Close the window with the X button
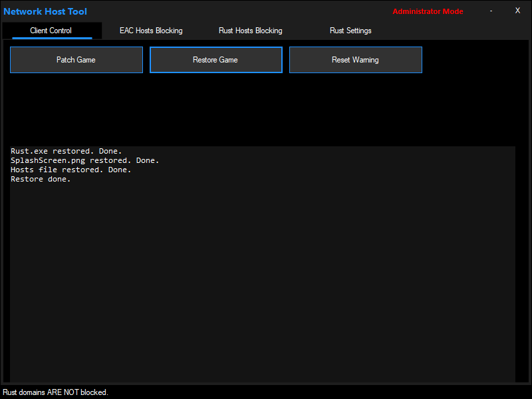Image resolution: width=532 pixels, height=399 pixels. click(x=517, y=11)
